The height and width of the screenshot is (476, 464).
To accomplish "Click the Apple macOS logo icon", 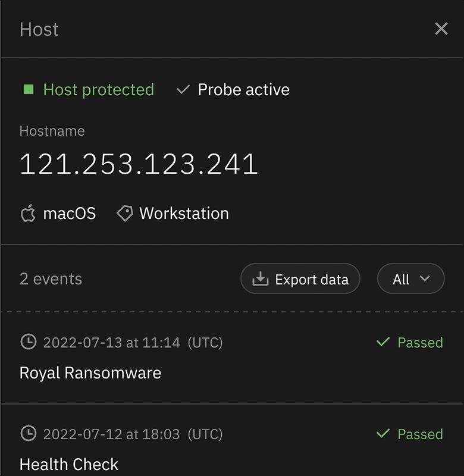I will tap(28, 214).
